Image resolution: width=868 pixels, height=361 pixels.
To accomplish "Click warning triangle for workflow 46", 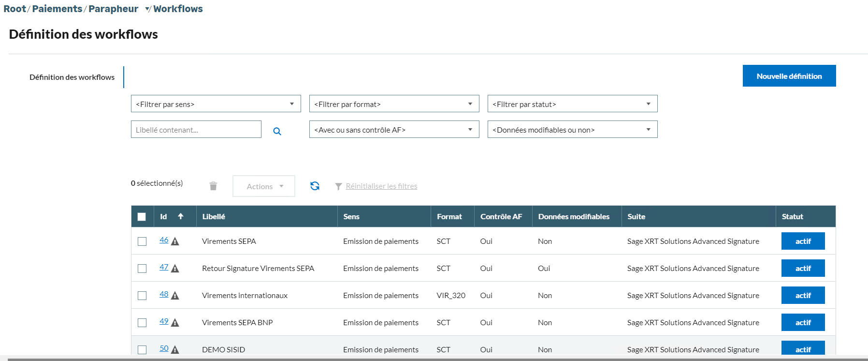I will (x=175, y=241).
